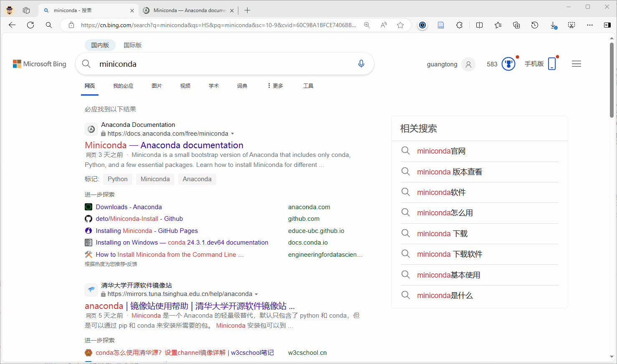
Task: Open the Bing hamburger menu
Action: click(577, 63)
